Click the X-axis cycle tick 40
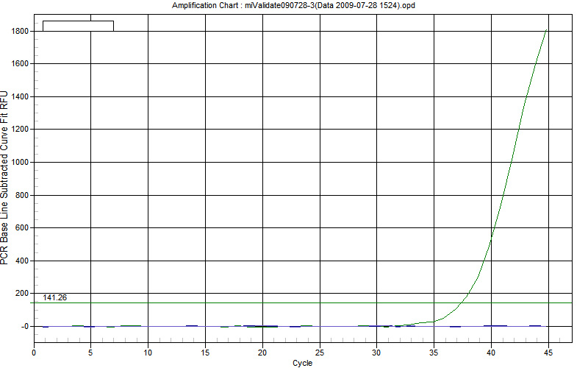 [491, 353]
